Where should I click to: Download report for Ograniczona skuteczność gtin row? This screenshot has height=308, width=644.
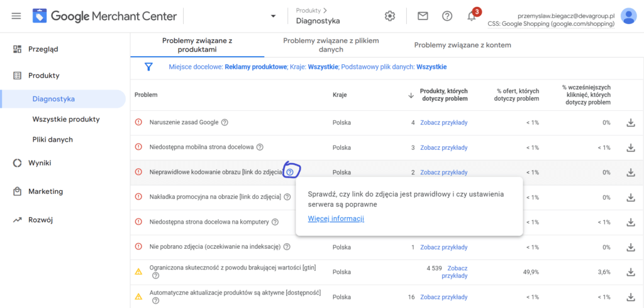pyautogui.click(x=631, y=272)
